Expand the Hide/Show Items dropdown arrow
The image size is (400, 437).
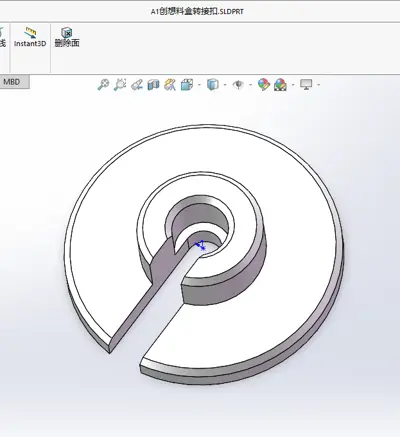[x=250, y=85]
